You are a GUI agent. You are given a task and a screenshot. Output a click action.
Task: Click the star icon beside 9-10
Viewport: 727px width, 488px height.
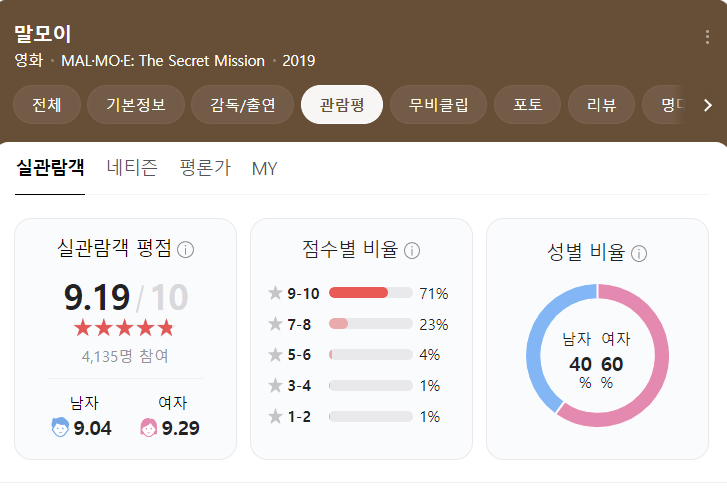point(275,293)
